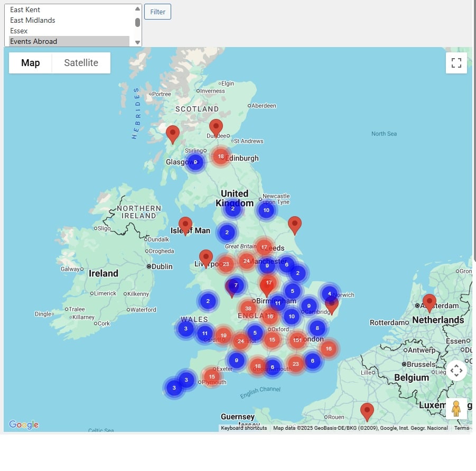The image size is (476, 471).
Task: Select the red marker near Dundee
Action: (216, 127)
